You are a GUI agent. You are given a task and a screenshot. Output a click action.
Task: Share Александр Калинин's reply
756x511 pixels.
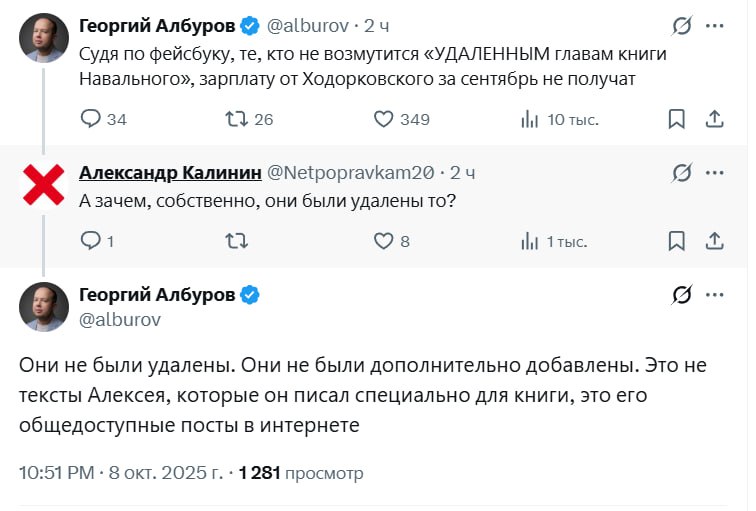tap(715, 241)
